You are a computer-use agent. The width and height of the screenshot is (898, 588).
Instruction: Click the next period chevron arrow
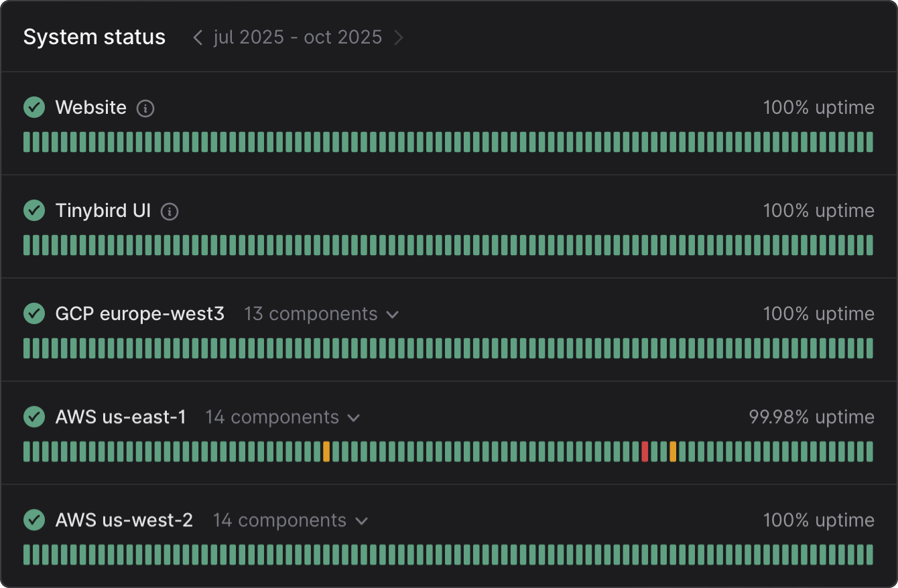(399, 38)
